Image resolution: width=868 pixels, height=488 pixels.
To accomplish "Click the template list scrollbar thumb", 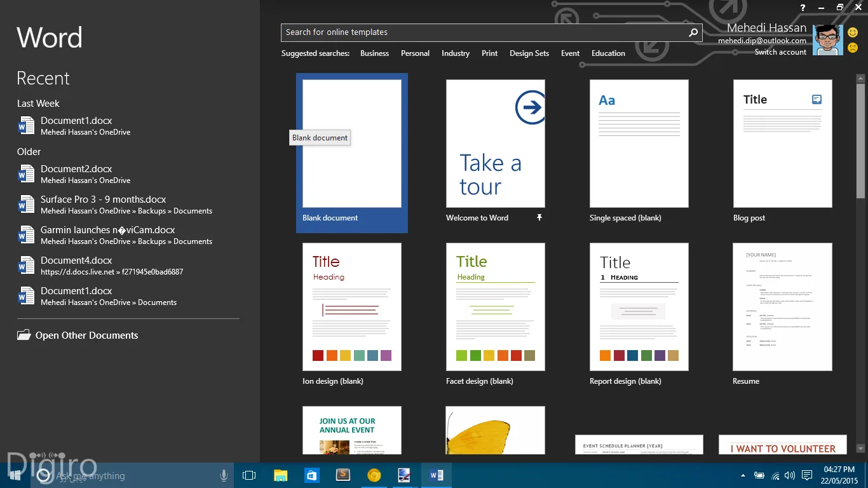I will (x=861, y=141).
